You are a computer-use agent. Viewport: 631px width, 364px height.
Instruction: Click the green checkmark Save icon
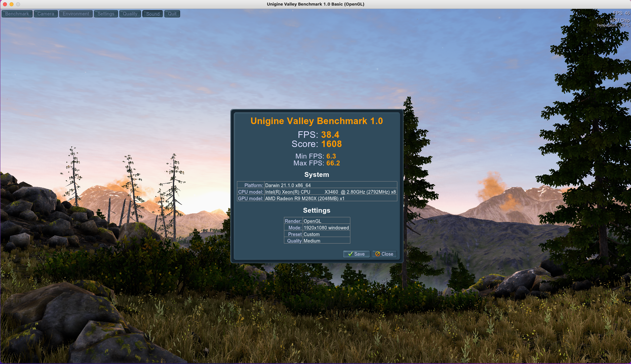click(350, 254)
